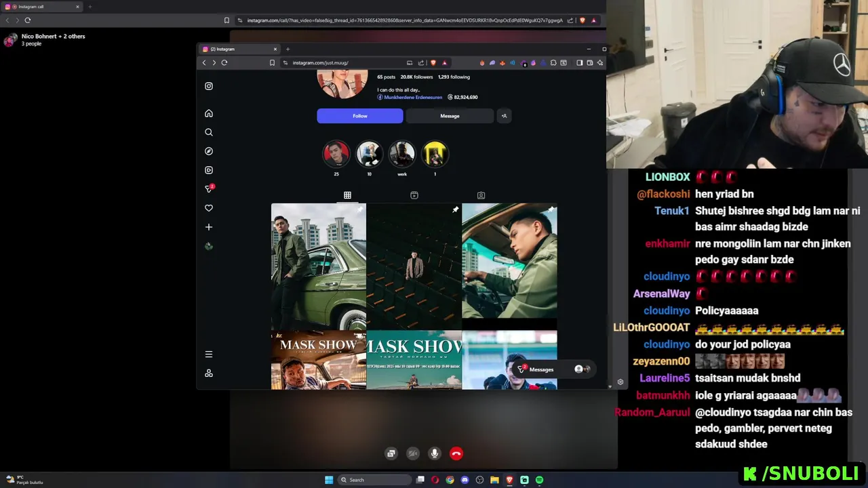The height and width of the screenshot is (488, 868).
Task: Go forward in the inner Instagram window
Action: pos(214,62)
